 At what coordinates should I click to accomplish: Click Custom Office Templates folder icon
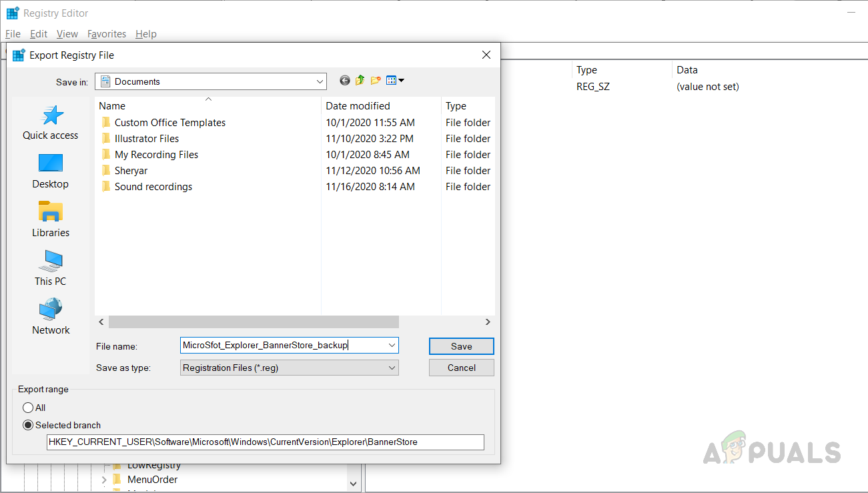click(105, 123)
